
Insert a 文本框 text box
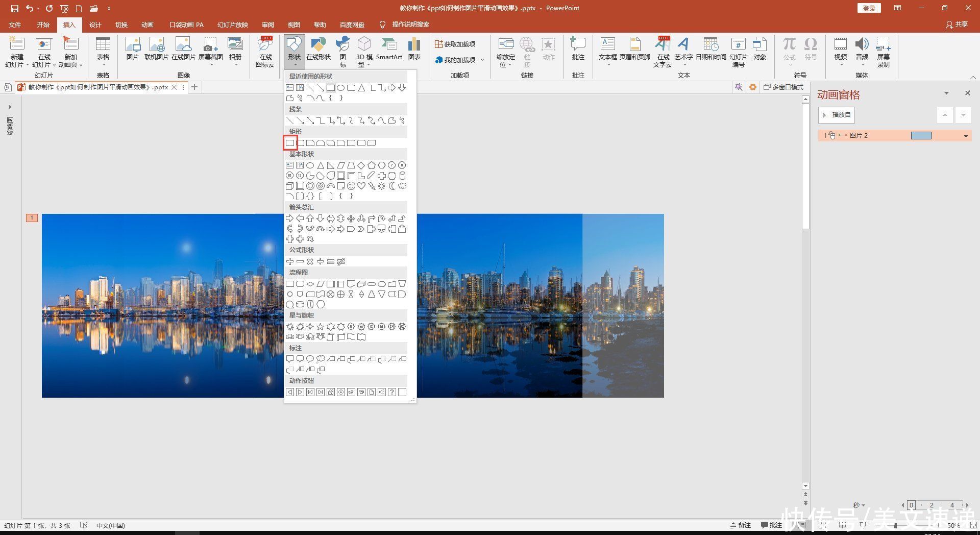tap(607, 50)
